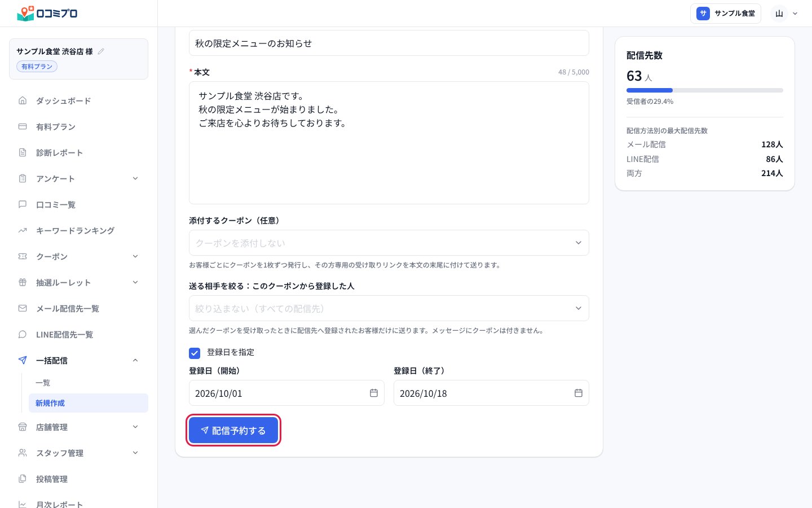Viewport: 812px width, 508px height.
Task: Click the 店舗管理 store icon
Action: point(23,427)
